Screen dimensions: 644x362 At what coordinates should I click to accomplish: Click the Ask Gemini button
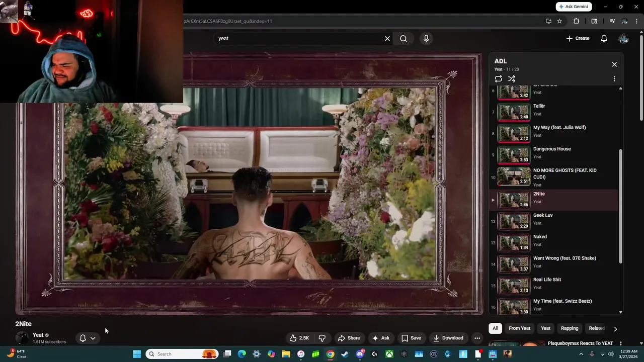coord(574,7)
